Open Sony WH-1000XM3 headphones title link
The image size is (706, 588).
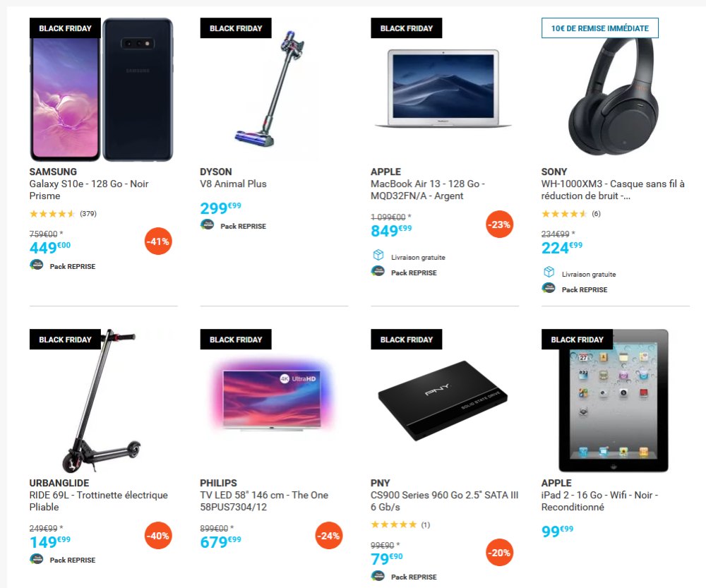613,190
